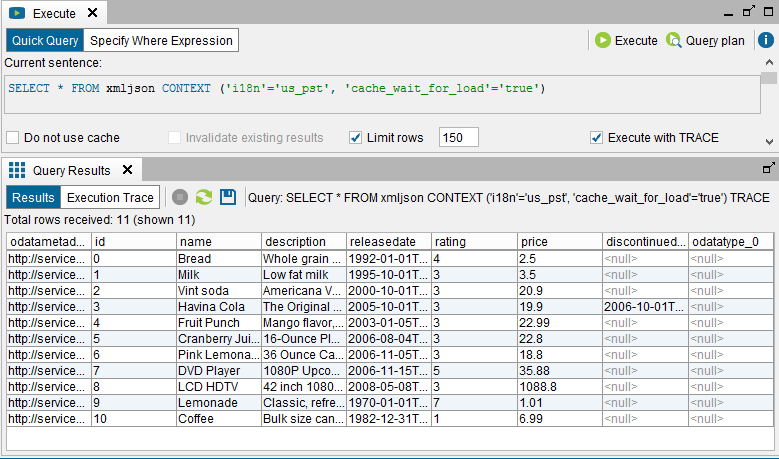Viewport: 779px width, 459px height.
Task: Detach the Query Results panel
Action: pos(769,168)
